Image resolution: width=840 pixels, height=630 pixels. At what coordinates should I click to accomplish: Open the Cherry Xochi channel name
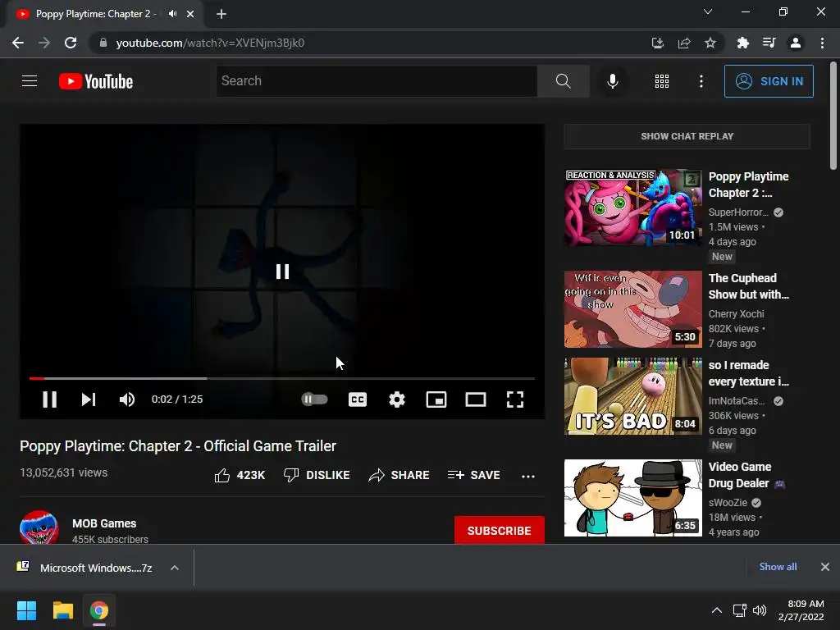736,314
